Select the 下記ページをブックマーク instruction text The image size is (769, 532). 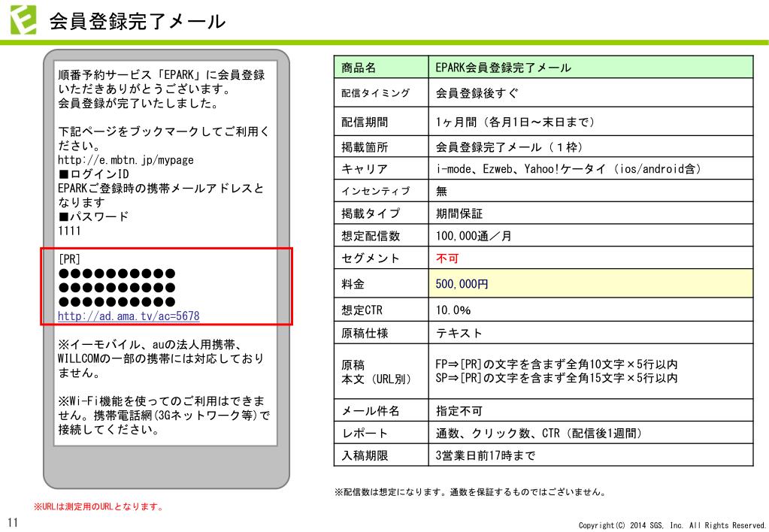tap(163, 138)
